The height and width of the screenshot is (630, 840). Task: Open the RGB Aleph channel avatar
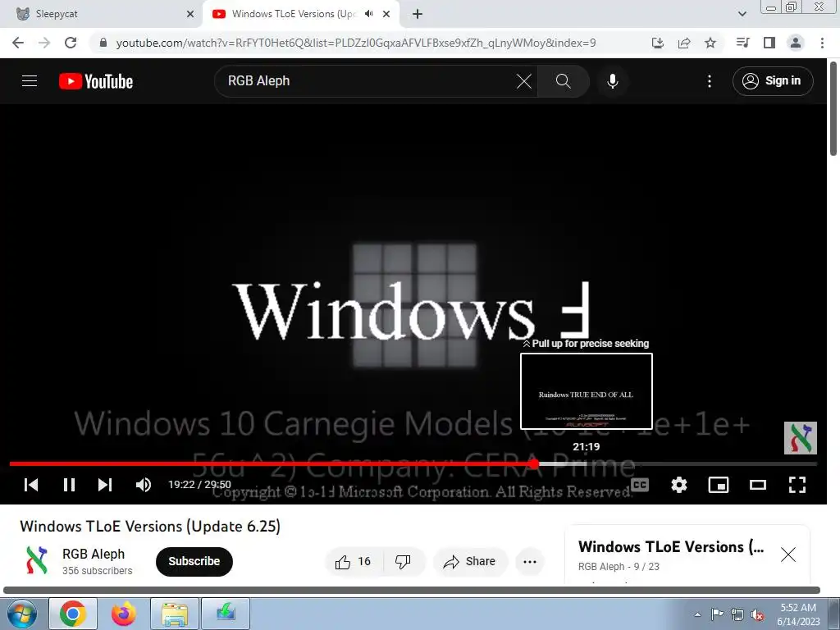[x=36, y=561]
